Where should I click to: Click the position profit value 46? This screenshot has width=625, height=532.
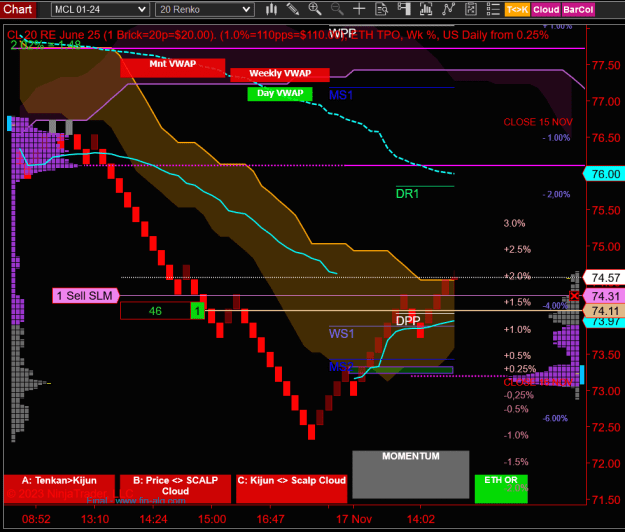coord(155,311)
